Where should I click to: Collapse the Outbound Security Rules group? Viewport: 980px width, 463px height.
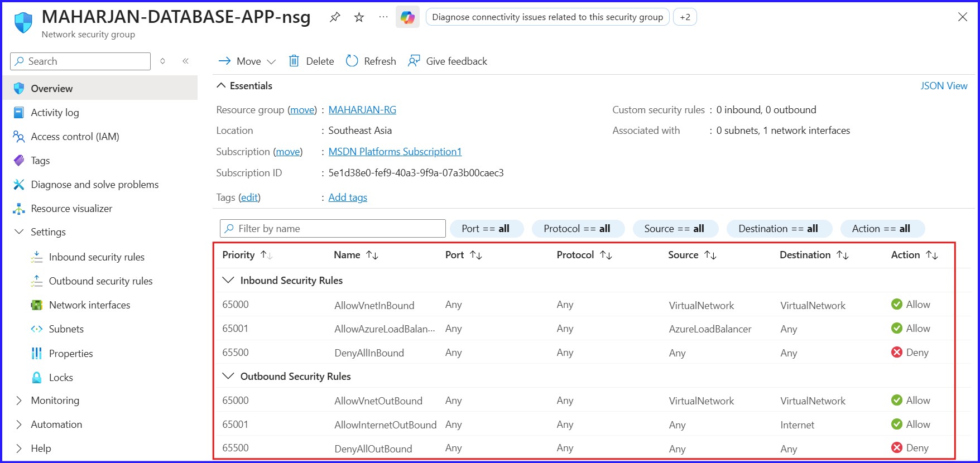pos(228,376)
